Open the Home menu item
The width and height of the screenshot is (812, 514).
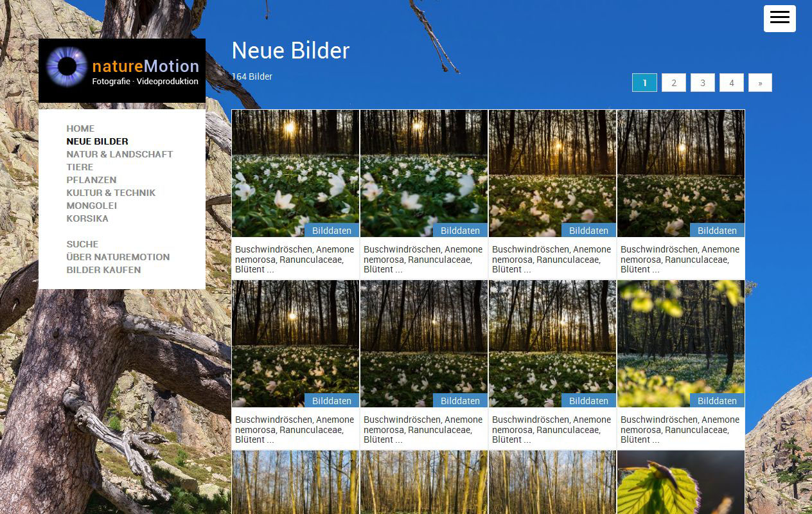80,128
